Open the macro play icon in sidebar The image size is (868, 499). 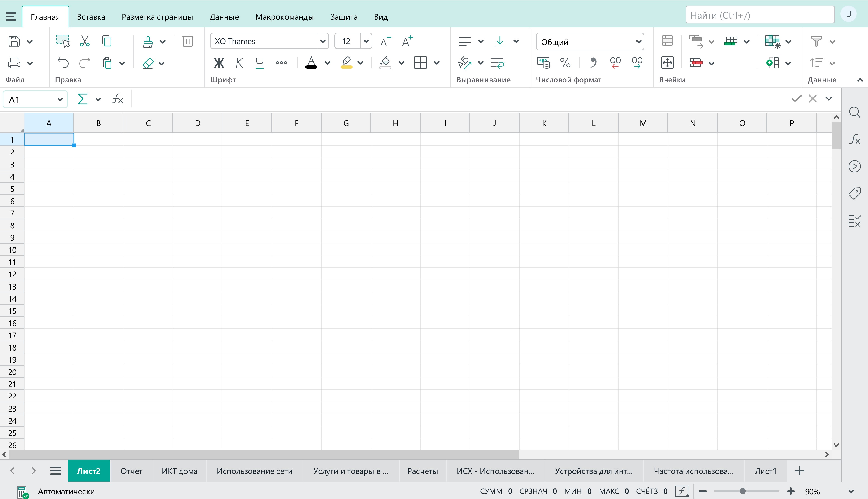coord(854,167)
